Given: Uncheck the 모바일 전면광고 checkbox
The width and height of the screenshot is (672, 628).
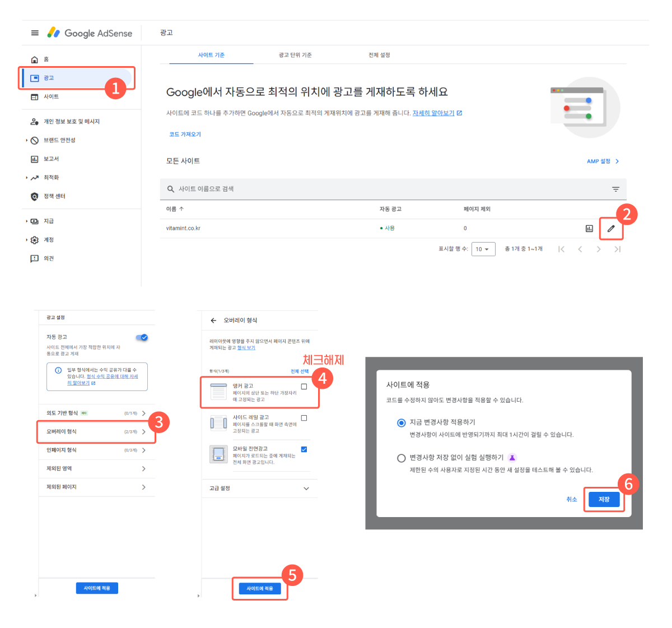Looking at the screenshot, I should point(306,449).
